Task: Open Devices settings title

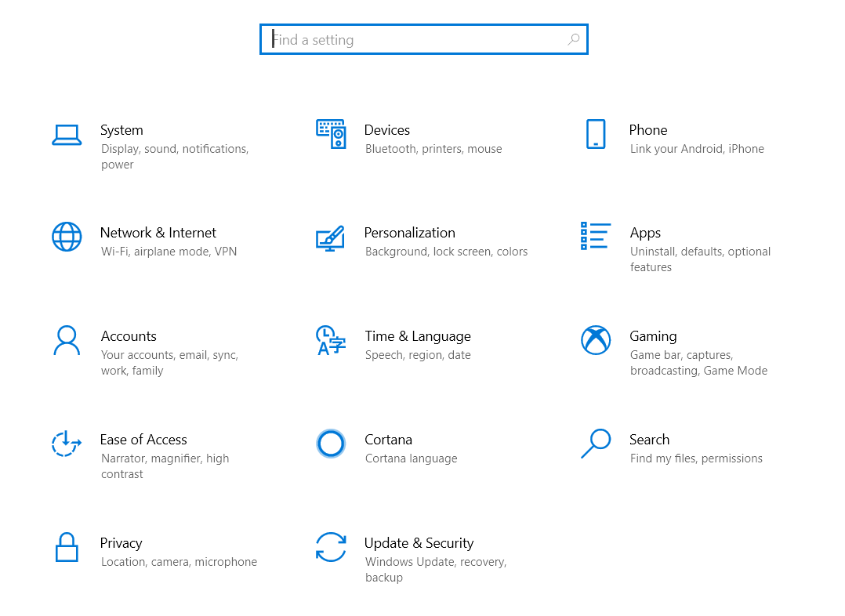Action: (387, 130)
